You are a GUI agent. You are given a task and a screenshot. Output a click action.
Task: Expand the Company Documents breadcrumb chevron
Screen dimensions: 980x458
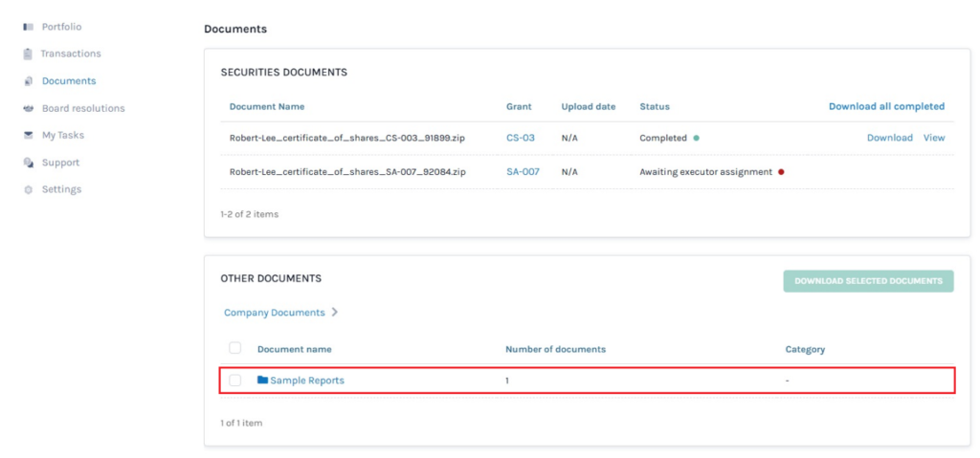(335, 313)
